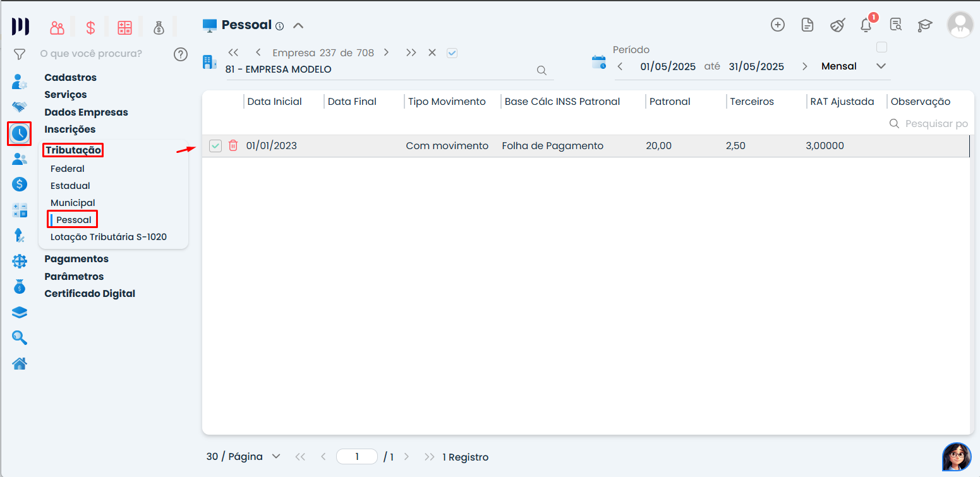980x477 pixels.
Task: Click the filter funnel icon
Action: [x=20, y=54]
